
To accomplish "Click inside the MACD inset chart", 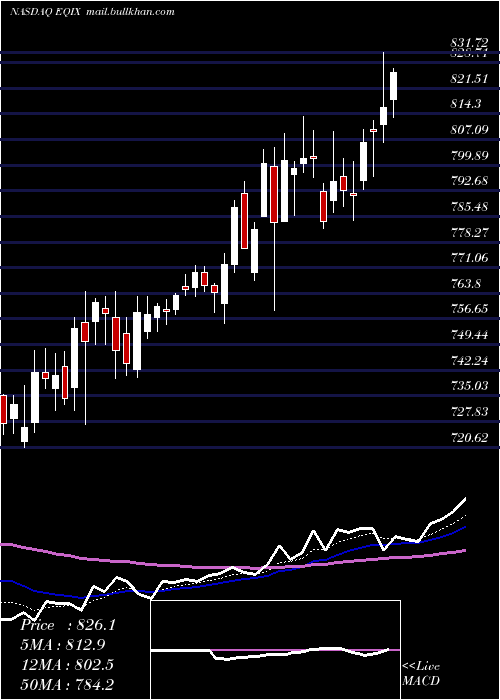I will pos(275,650).
